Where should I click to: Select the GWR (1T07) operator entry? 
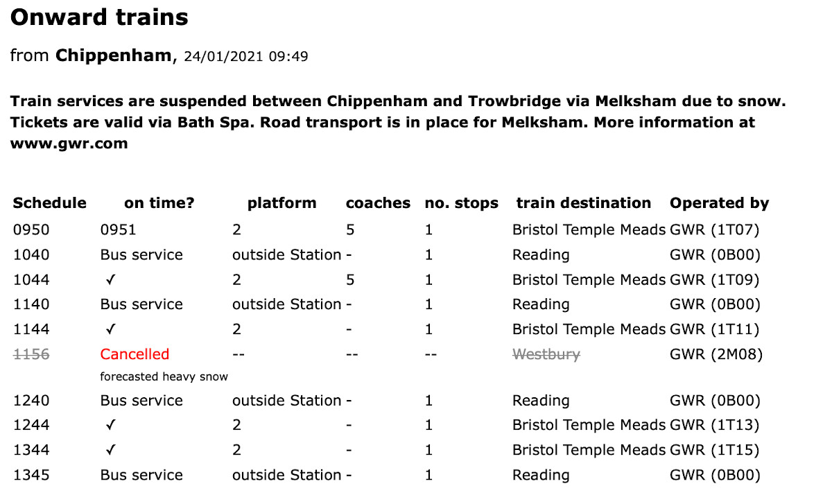[715, 230]
